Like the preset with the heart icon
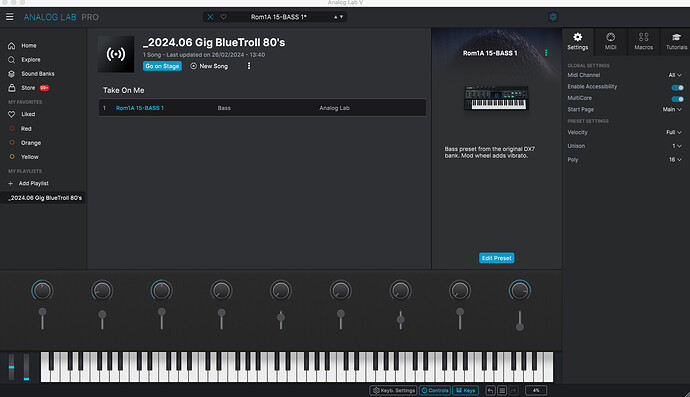The height and width of the screenshot is (397, 690). (224, 17)
